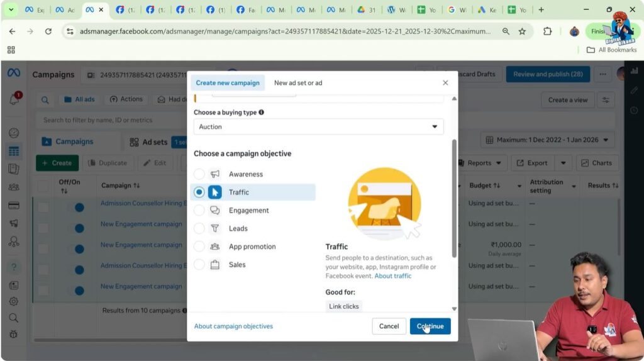Click the App promotion people icon

click(215, 247)
